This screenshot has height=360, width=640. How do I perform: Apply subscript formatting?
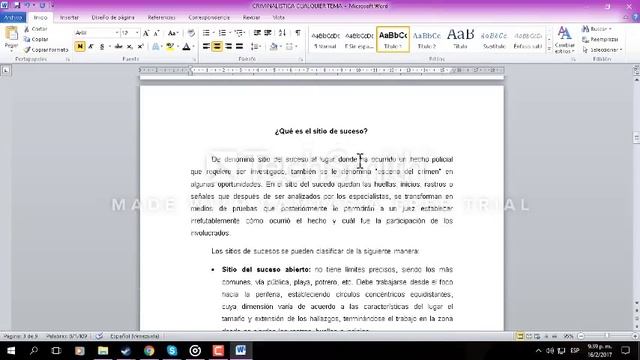coord(129,47)
